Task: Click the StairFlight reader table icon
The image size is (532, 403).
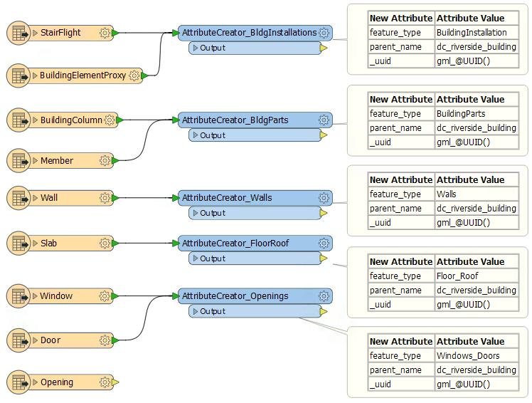Action: [x=19, y=33]
